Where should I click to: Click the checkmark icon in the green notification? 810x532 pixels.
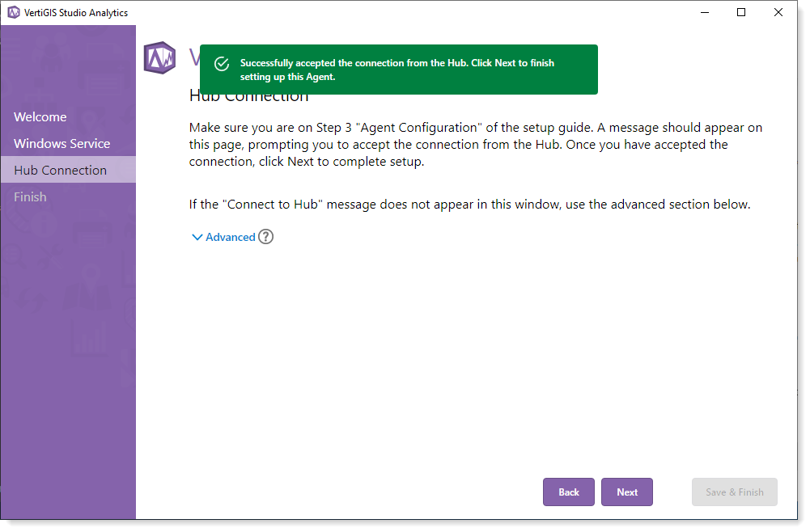click(x=222, y=65)
